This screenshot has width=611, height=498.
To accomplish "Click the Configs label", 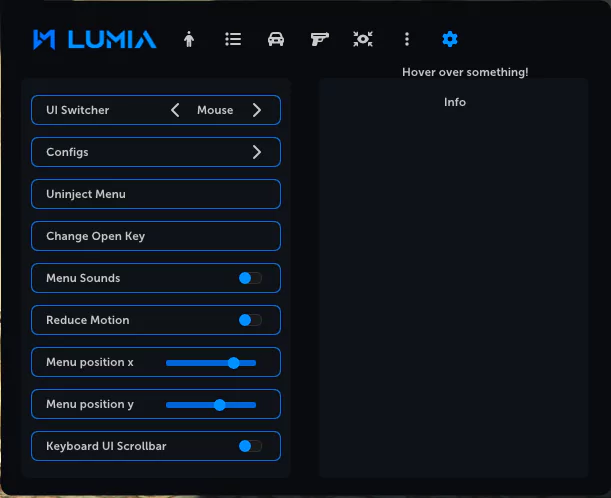I will coord(67,152).
